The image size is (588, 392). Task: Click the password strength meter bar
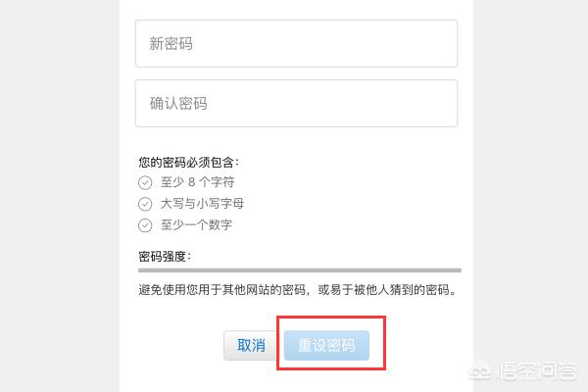point(300,270)
